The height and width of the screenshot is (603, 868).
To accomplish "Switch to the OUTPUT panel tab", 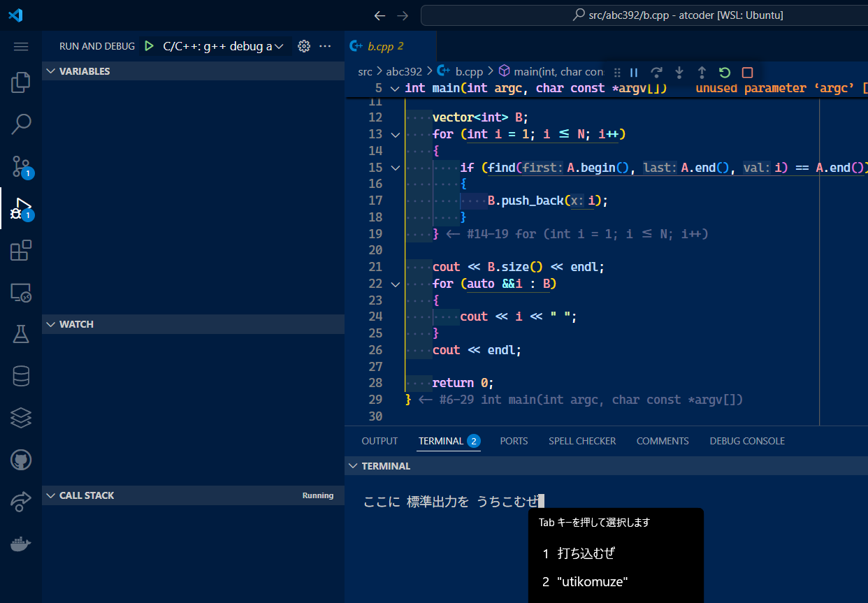I will click(x=379, y=441).
